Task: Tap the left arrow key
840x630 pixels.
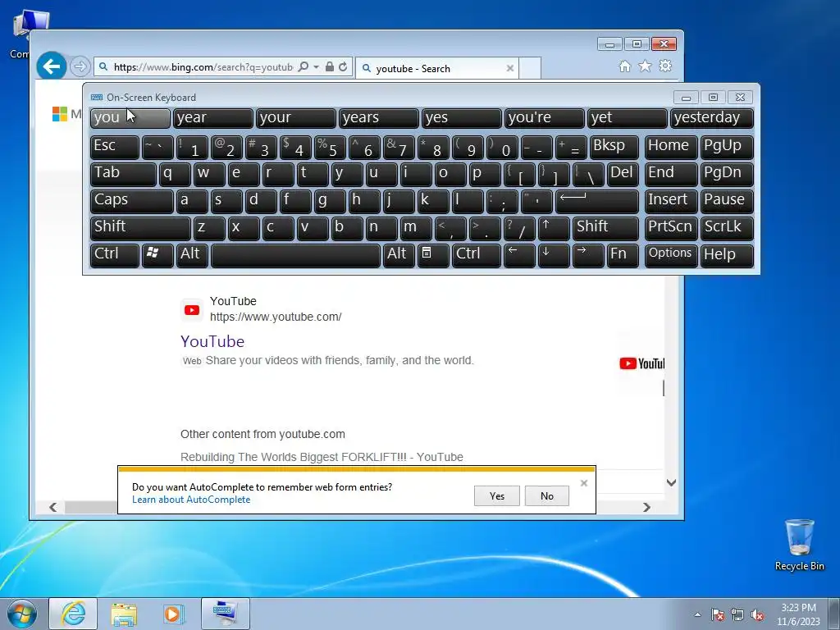Action: (x=519, y=255)
